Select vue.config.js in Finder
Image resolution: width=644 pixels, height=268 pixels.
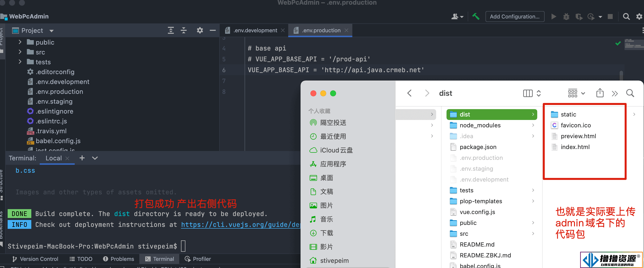point(473,212)
